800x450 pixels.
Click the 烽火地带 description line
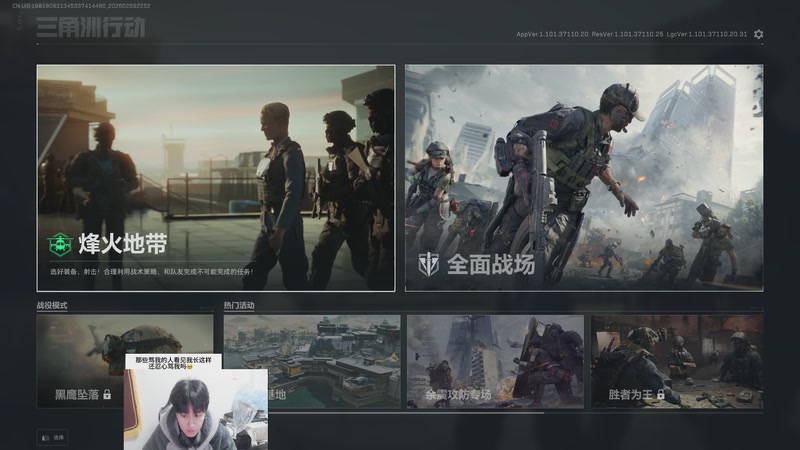coord(151,272)
